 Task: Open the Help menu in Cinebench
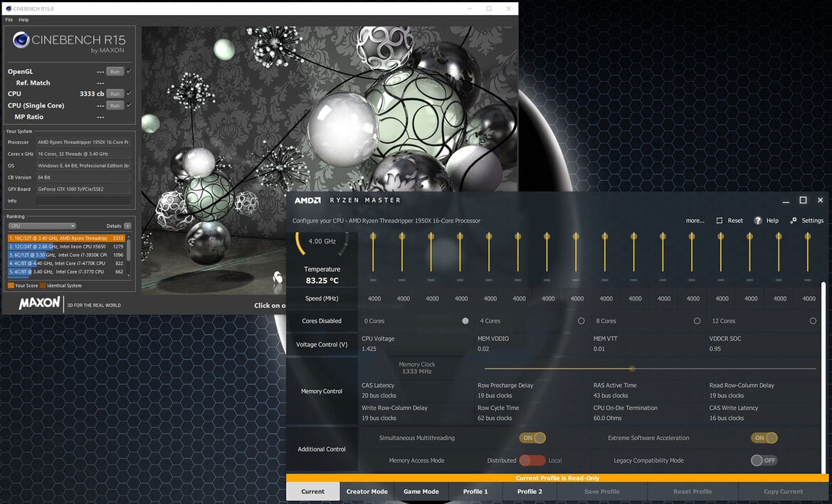click(24, 20)
